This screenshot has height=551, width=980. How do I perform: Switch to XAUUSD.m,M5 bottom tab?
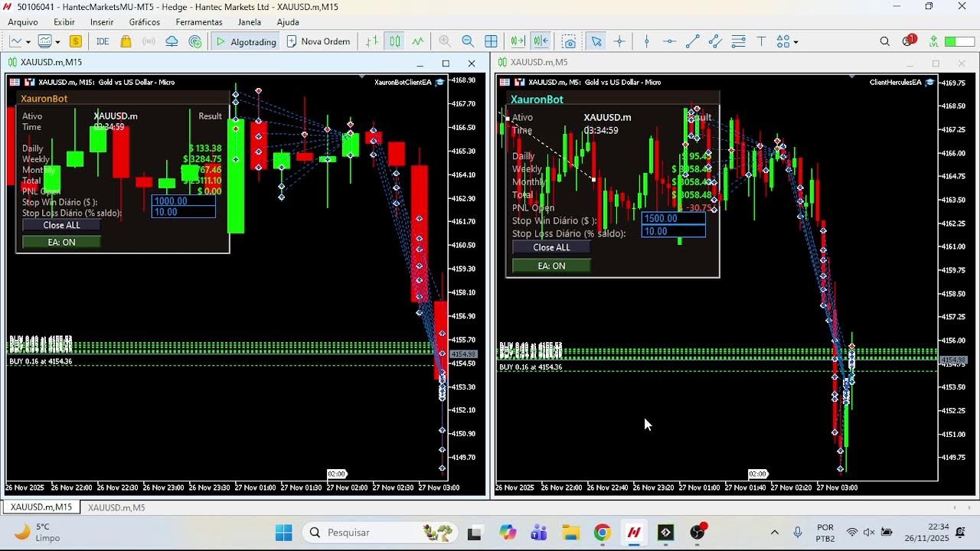click(116, 507)
